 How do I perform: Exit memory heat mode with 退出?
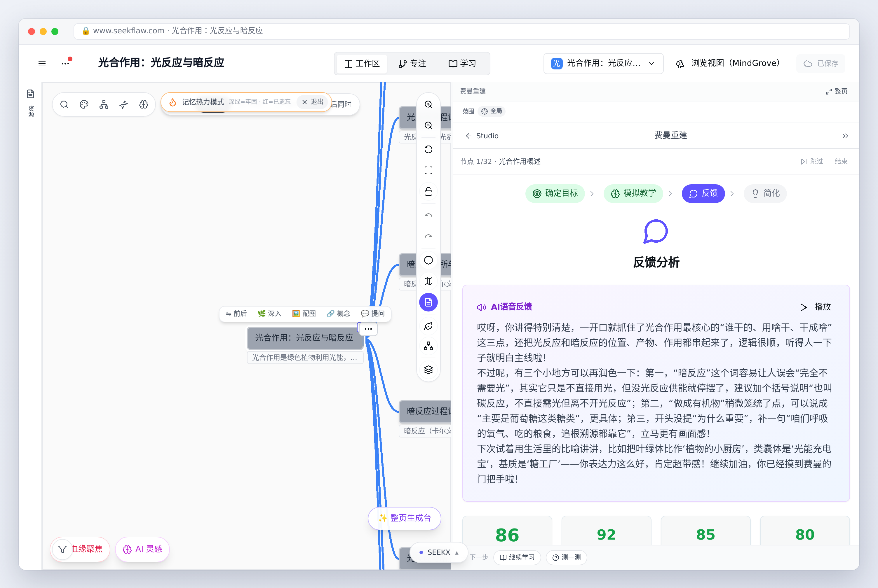tap(313, 102)
